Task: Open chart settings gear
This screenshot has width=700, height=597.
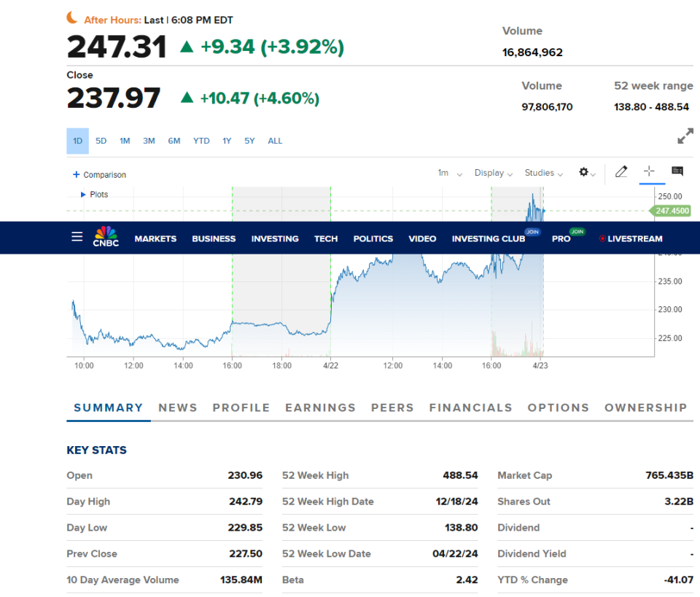Action: point(584,173)
